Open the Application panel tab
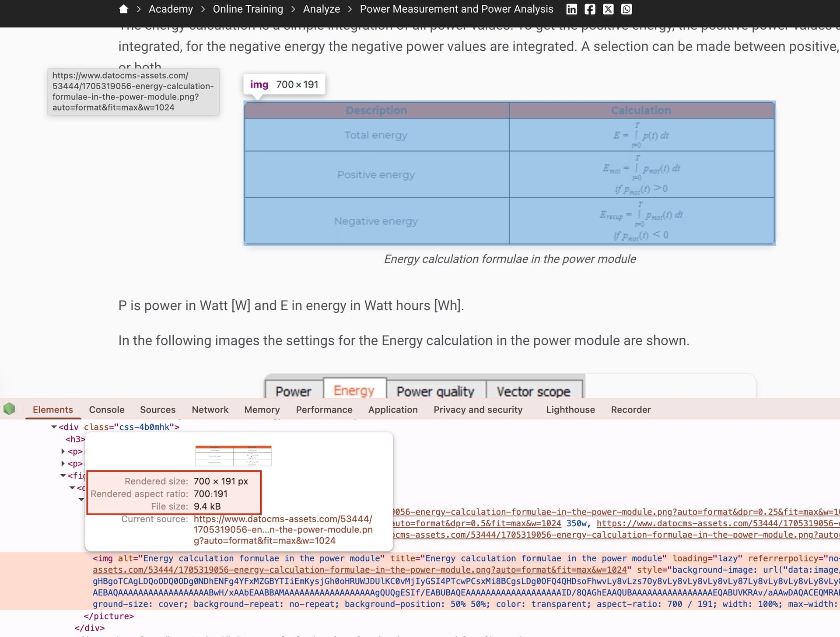 coord(393,409)
